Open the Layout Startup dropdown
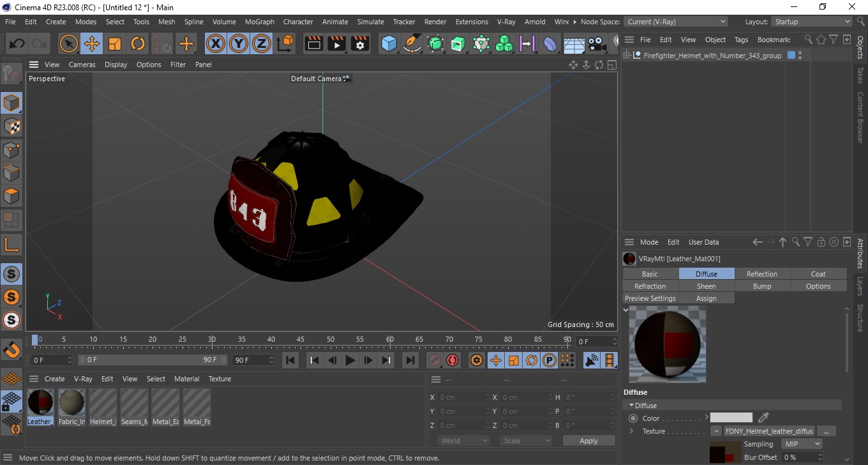 point(811,22)
